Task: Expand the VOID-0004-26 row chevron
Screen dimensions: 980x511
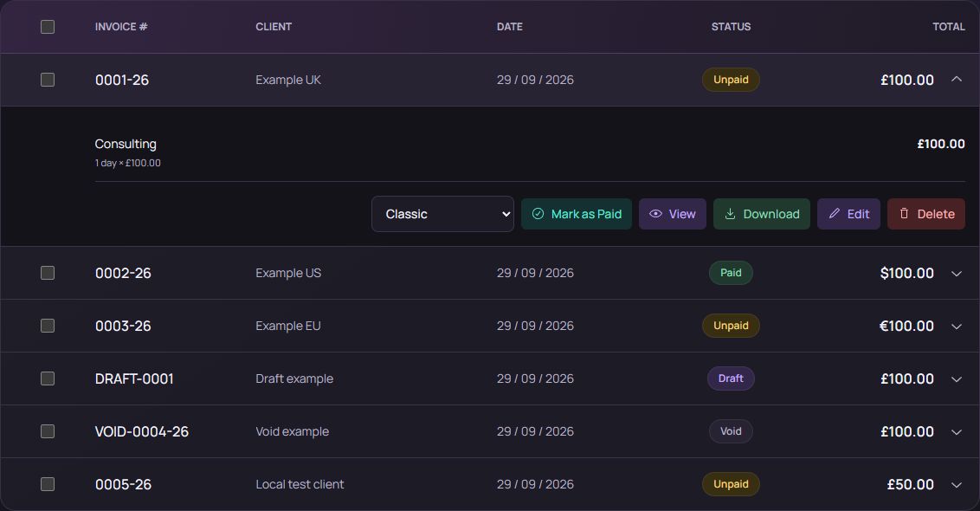Action: pos(957,432)
